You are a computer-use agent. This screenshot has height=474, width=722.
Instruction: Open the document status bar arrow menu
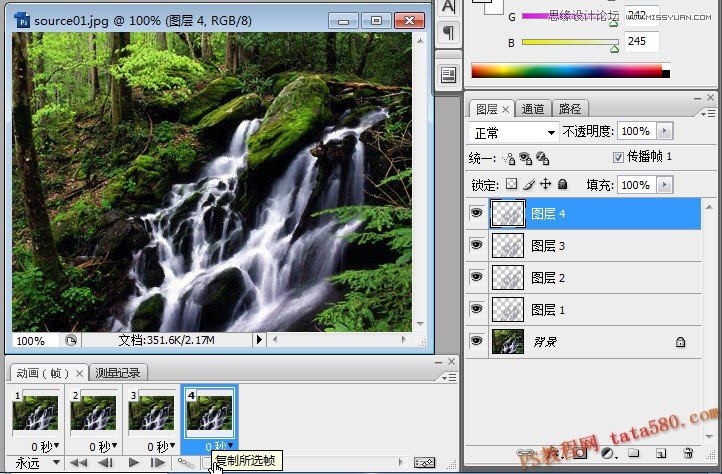(259, 340)
